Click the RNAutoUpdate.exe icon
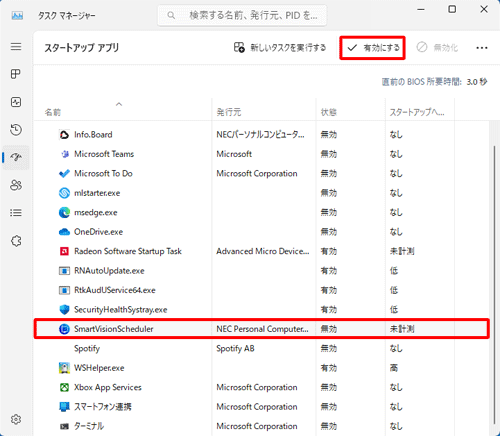Image resolution: width=500 pixels, height=436 pixels. pos(64,271)
